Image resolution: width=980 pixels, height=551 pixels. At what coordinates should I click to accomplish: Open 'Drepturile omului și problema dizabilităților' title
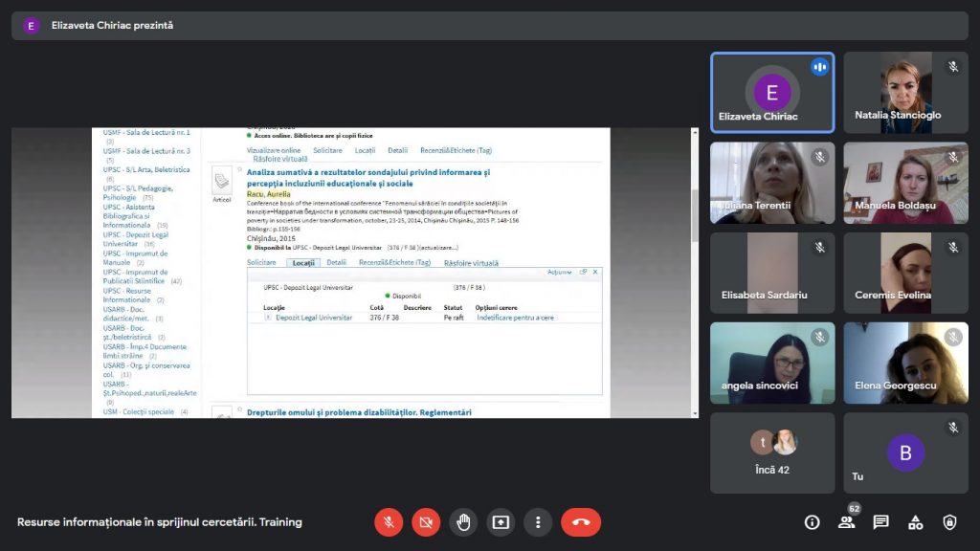click(x=360, y=412)
